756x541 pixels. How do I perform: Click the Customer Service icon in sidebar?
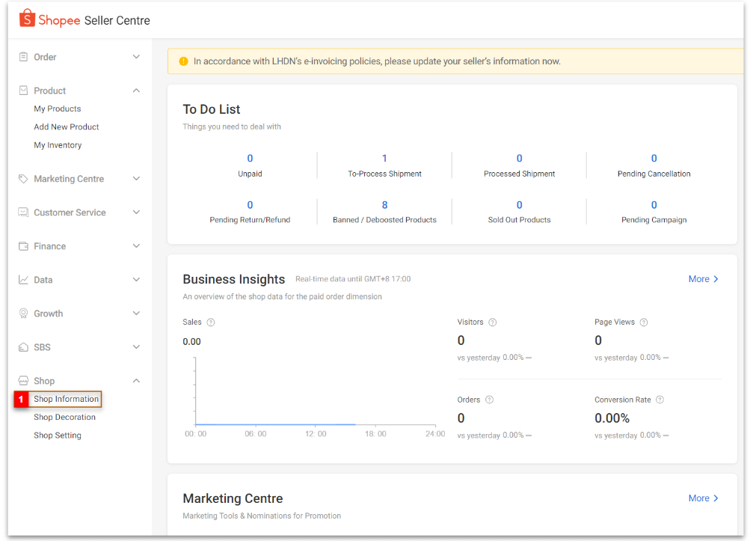pos(23,213)
